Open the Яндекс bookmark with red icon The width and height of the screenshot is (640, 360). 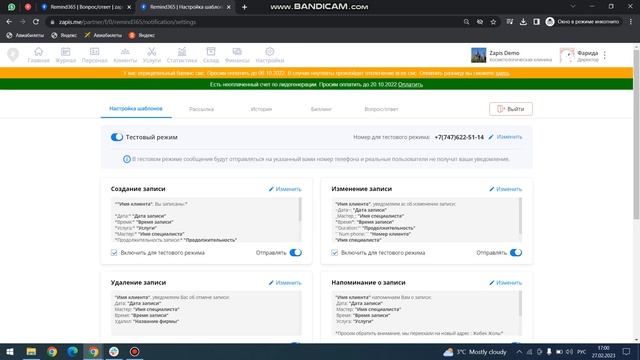coord(142,36)
